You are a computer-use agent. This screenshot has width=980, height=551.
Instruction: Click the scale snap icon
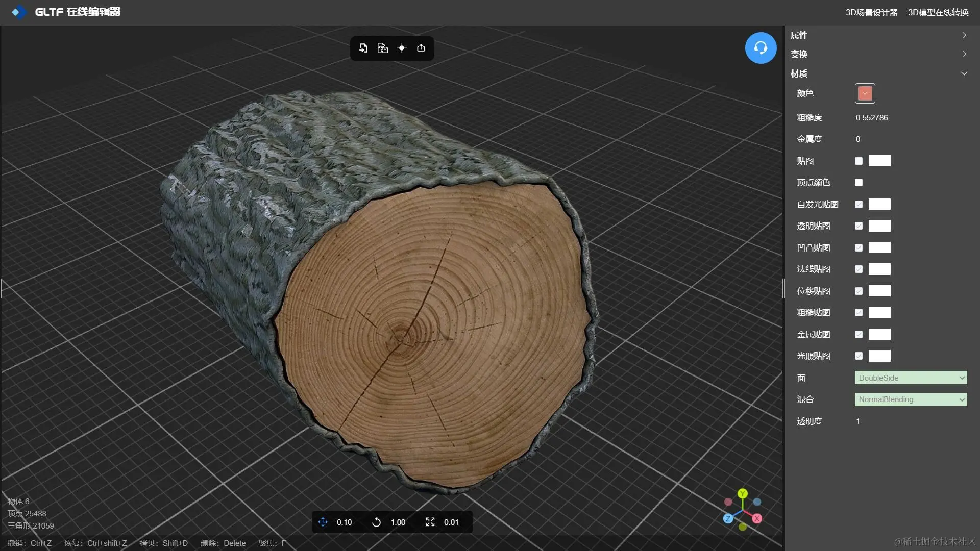pos(430,522)
